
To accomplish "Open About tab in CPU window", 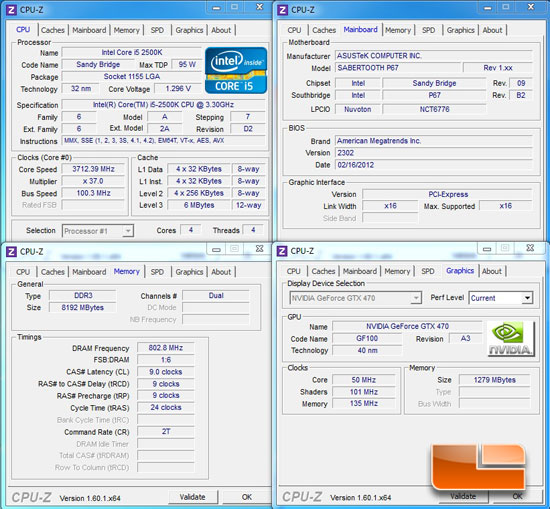I will click(221, 30).
